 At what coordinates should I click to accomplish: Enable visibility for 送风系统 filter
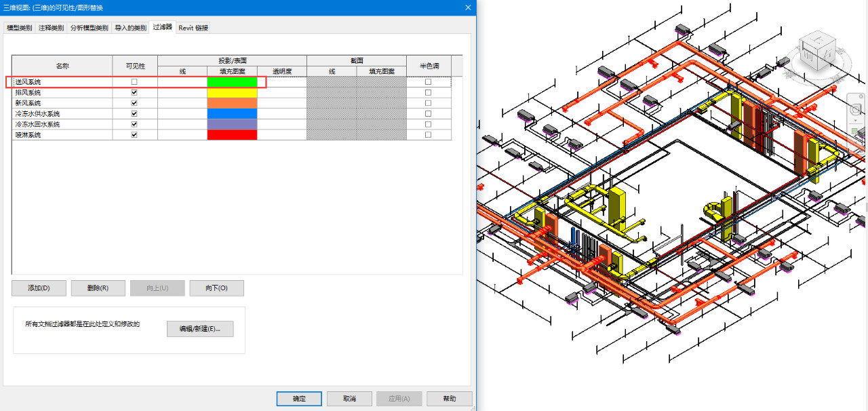[x=134, y=81]
